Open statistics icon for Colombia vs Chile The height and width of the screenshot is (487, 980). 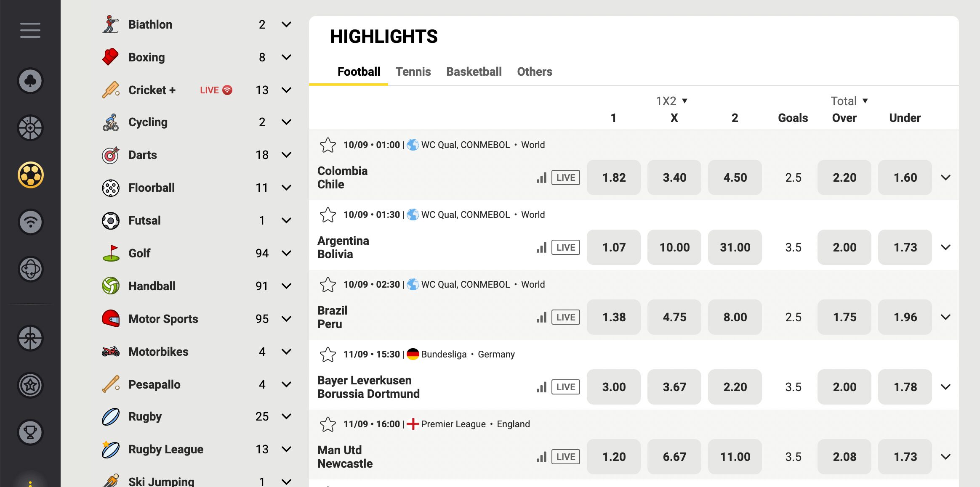pos(541,177)
